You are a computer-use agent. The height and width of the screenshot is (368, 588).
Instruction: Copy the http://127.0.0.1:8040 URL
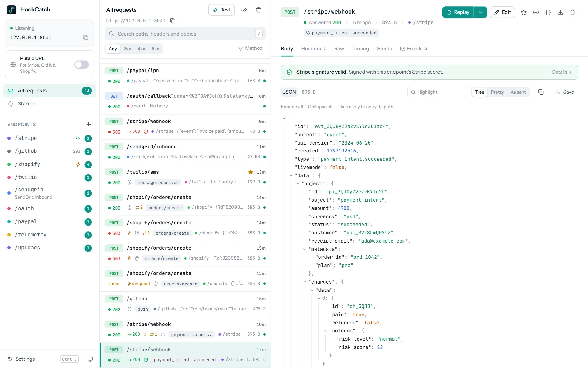click(x=173, y=21)
